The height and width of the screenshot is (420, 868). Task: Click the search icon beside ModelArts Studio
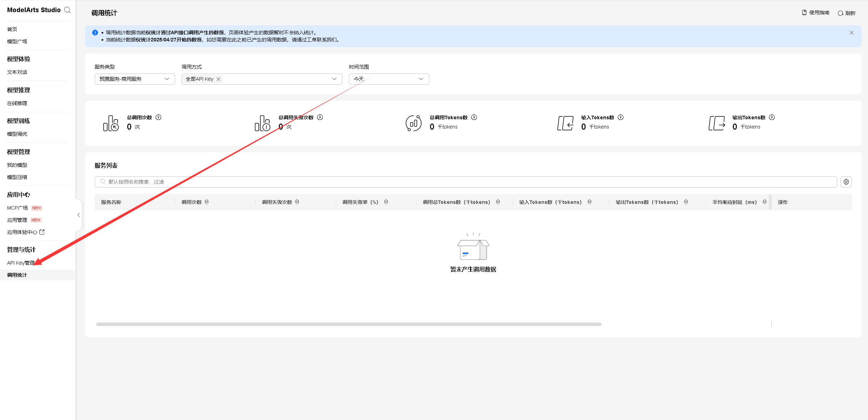[67, 10]
